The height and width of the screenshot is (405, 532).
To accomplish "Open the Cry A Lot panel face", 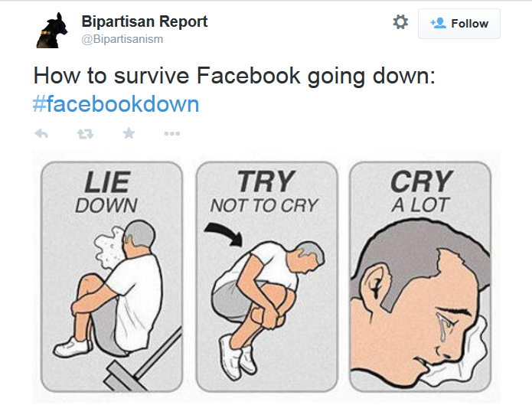I will pos(417,306).
